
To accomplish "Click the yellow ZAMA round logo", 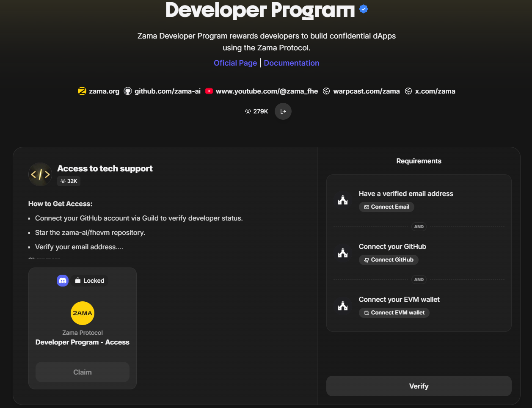I will click(x=83, y=313).
